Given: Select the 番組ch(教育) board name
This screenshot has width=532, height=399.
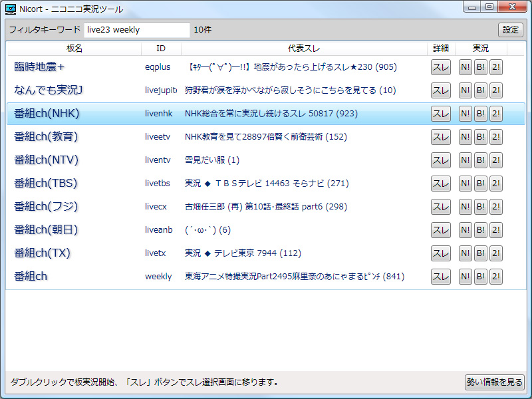Looking at the screenshot, I should pos(46,136).
